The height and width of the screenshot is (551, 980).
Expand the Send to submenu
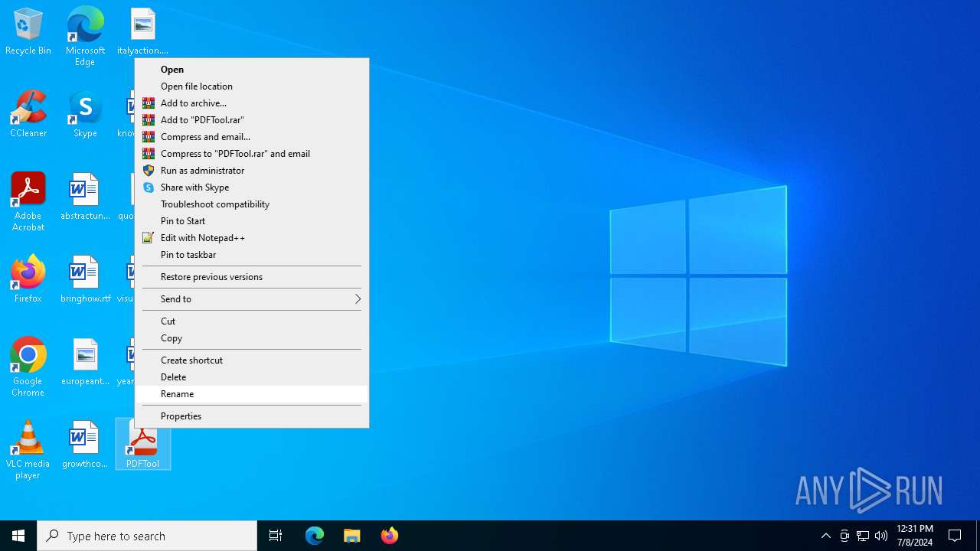tap(252, 299)
